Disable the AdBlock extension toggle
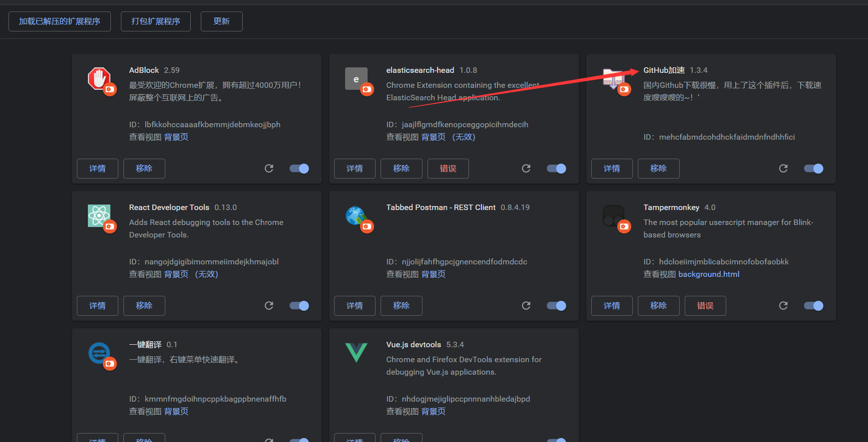 point(299,169)
